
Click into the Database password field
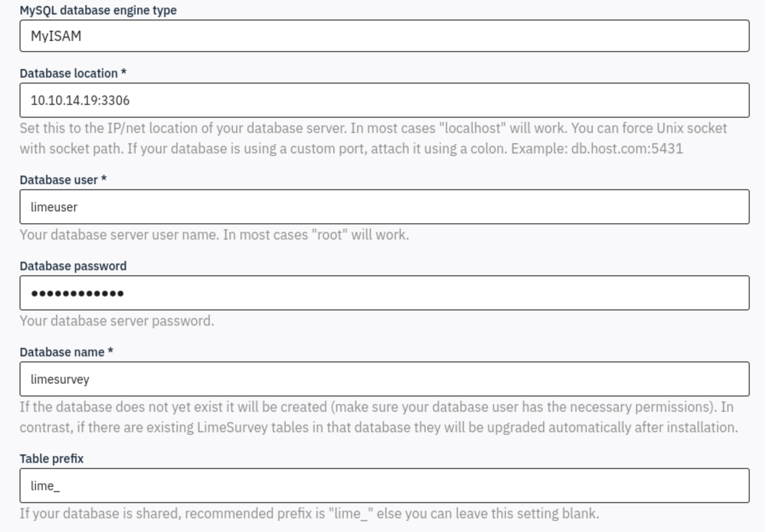point(384,293)
